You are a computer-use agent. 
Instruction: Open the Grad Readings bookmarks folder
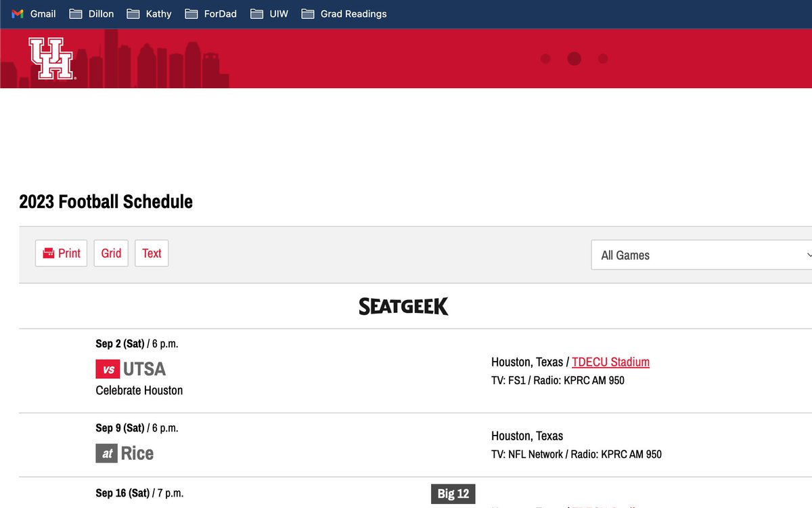click(344, 14)
